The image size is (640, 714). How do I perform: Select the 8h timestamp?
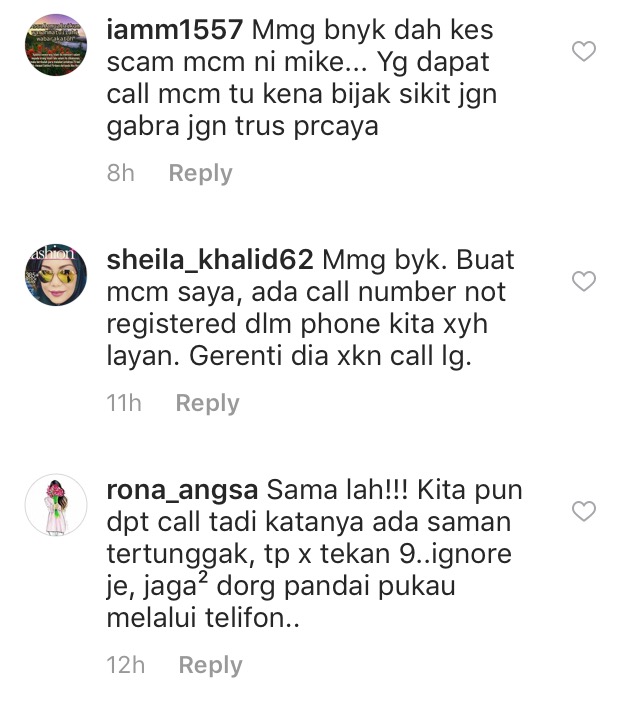[x=121, y=173]
